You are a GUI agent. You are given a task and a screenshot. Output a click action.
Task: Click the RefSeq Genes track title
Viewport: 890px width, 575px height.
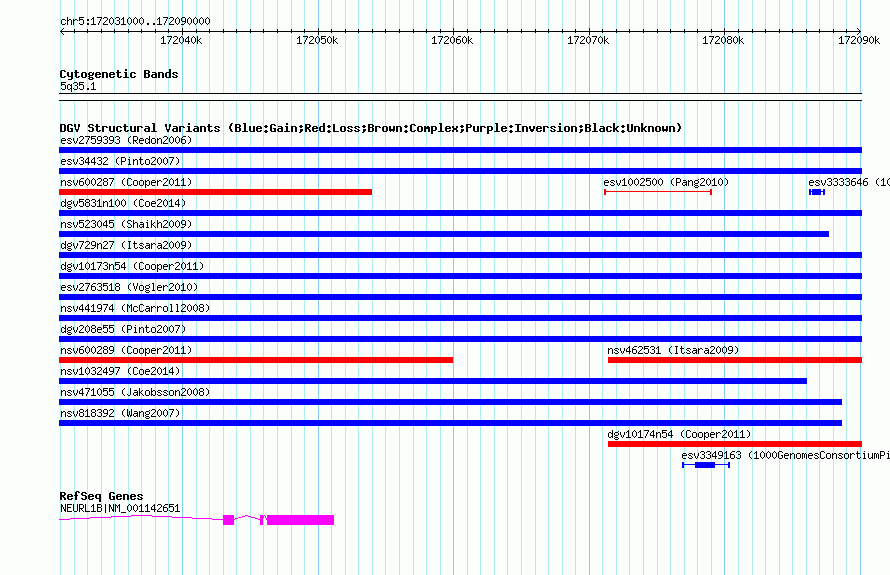coord(102,496)
